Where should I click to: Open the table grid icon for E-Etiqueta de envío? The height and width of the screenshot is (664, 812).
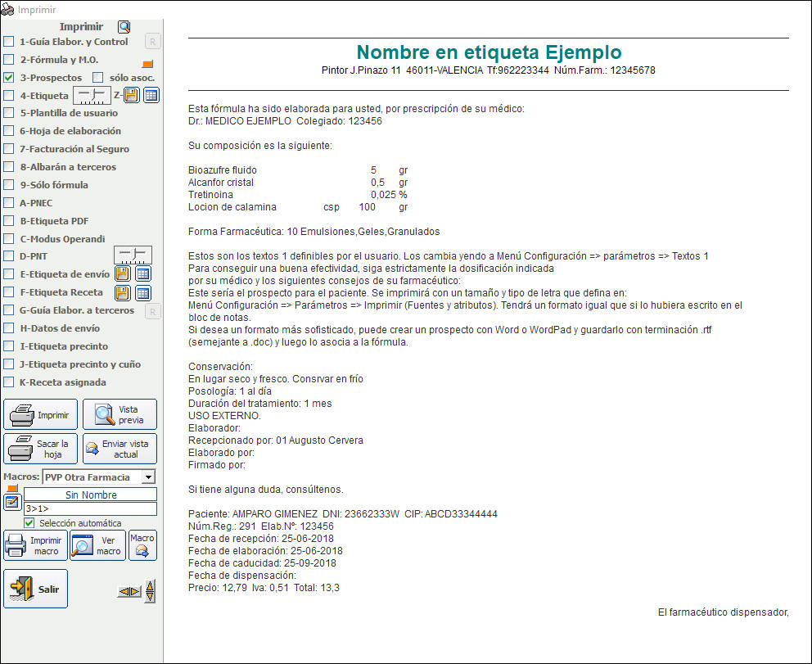pos(143,273)
